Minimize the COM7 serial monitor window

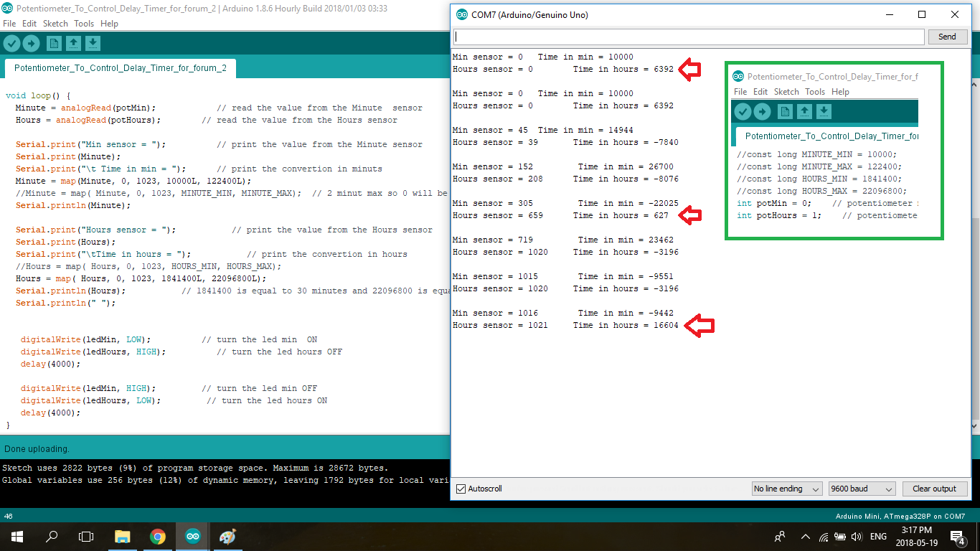pyautogui.click(x=890, y=14)
